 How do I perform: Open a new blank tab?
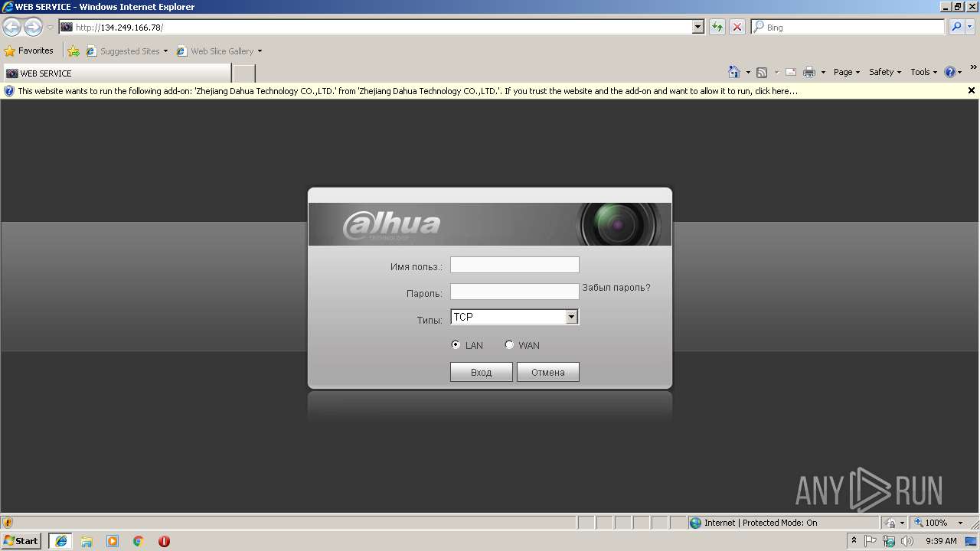[243, 73]
